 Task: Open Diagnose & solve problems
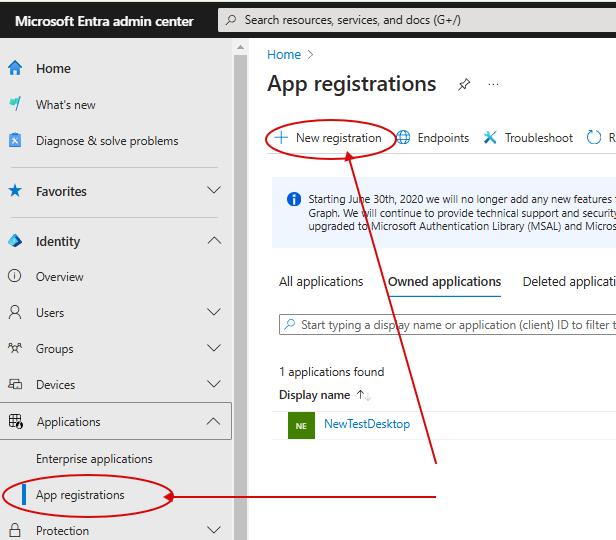point(107,141)
